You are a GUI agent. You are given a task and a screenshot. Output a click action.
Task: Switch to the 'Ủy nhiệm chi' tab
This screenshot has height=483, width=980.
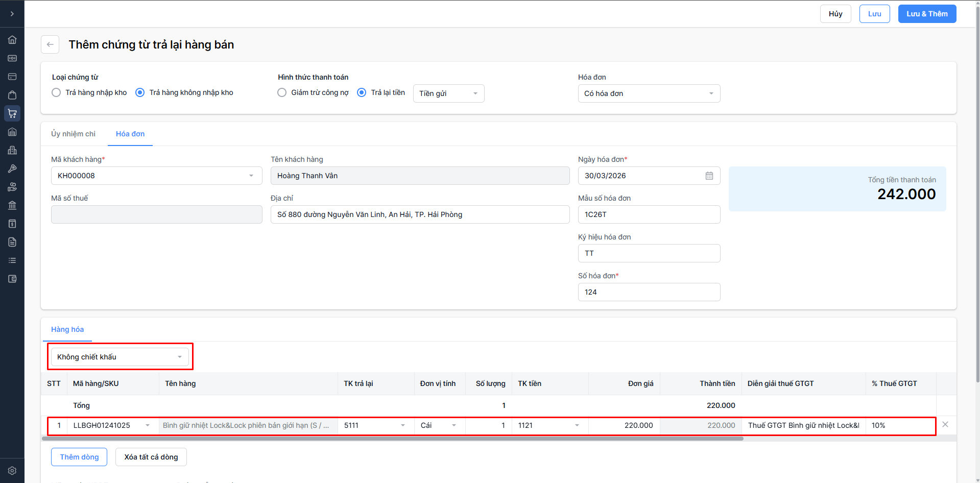(73, 134)
